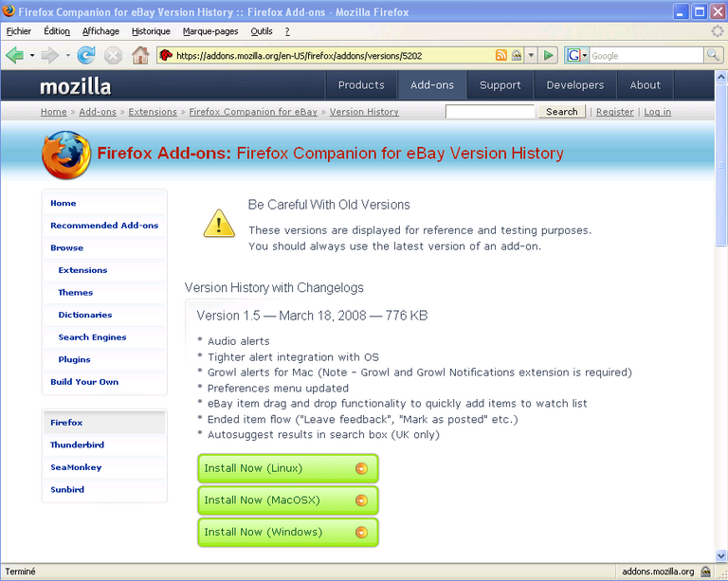The width and height of the screenshot is (728, 581).
Task: Open Recommended Add-ons in the sidebar
Action: pyautogui.click(x=104, y=226)
